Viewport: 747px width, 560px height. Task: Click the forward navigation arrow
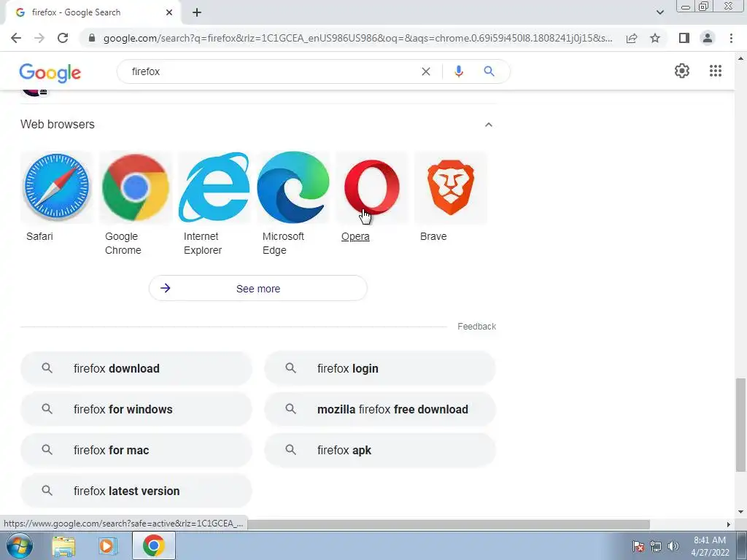39,38
